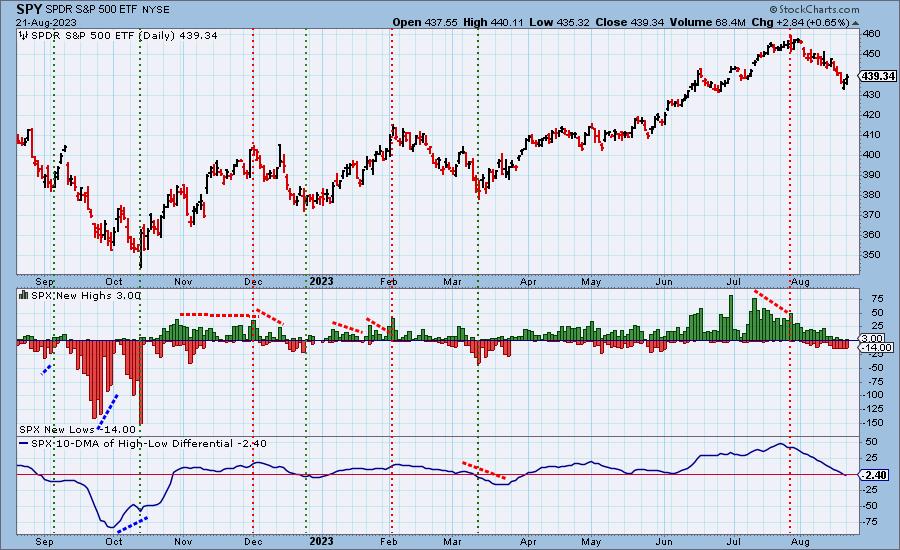Click the histogram icon before SPX New Highs
900x550 pixels.
24,295
